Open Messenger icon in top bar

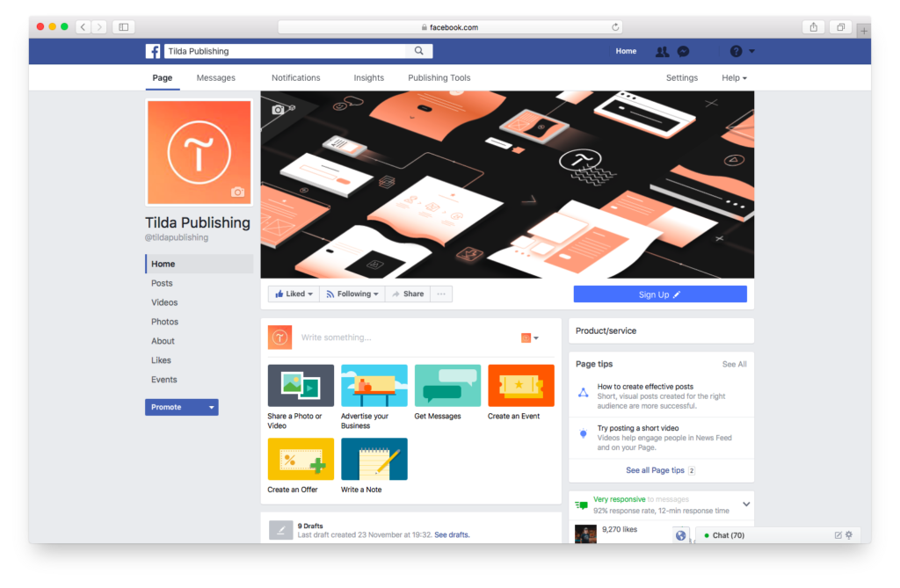683,52
